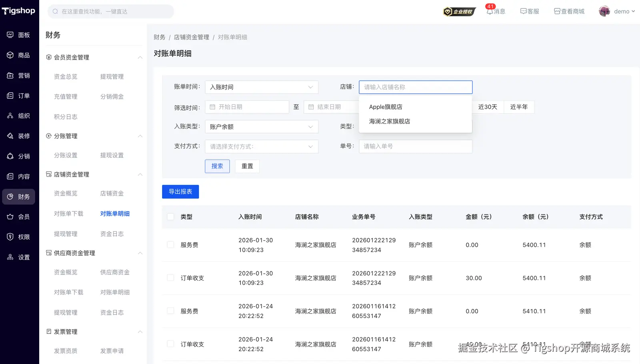Click the 开始日期 start date field
Viewport: 640px width, 364px height.
pos(247,107)
